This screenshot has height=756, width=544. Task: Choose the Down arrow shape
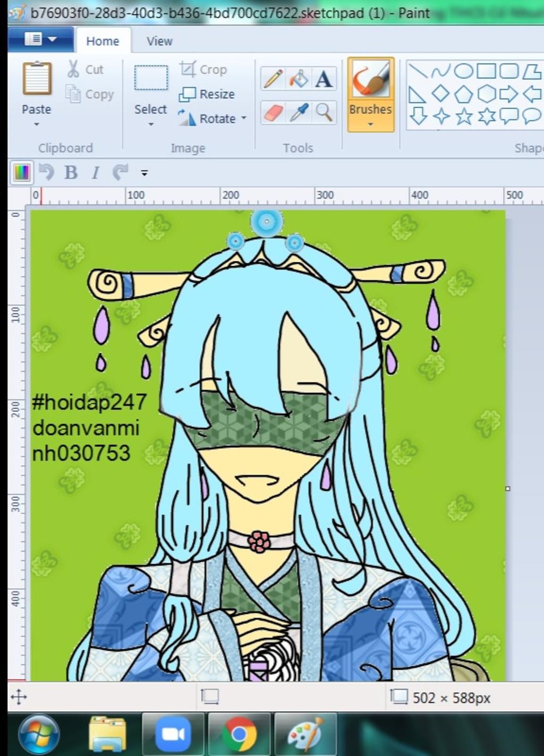point(418,116)
